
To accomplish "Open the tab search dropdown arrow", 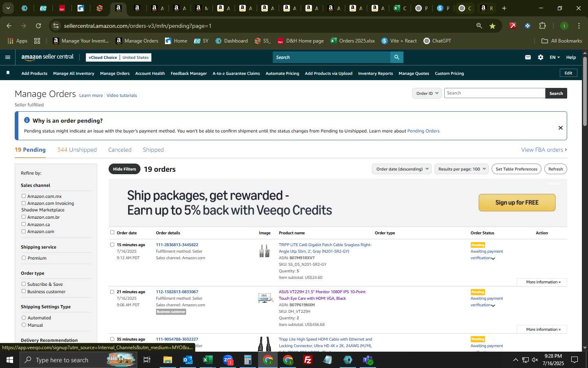I will [8, 8].
